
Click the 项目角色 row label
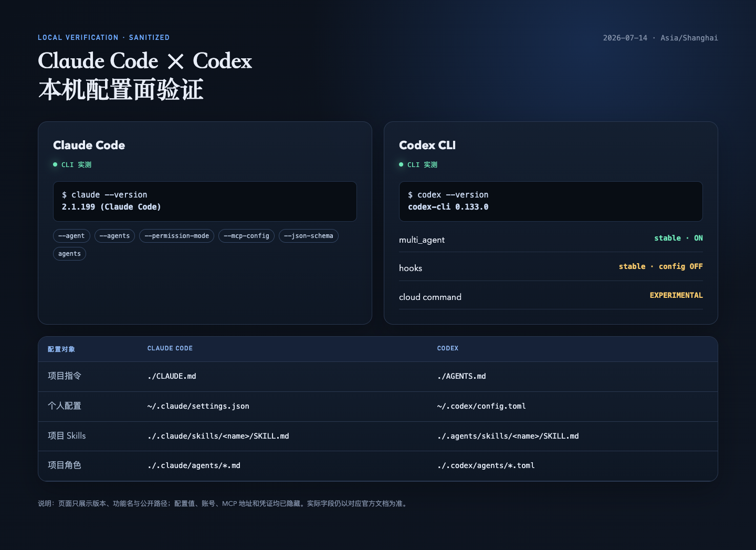pyautogui.click(x=65, y=465)
